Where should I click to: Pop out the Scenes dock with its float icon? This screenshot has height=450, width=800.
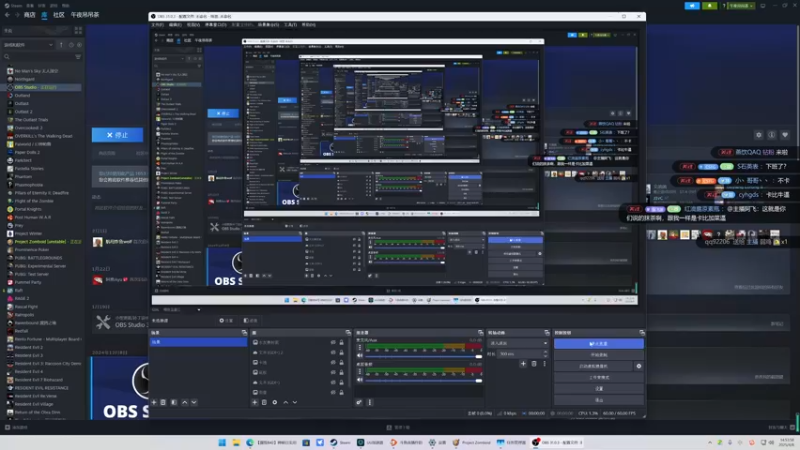[x=244, y=333]
